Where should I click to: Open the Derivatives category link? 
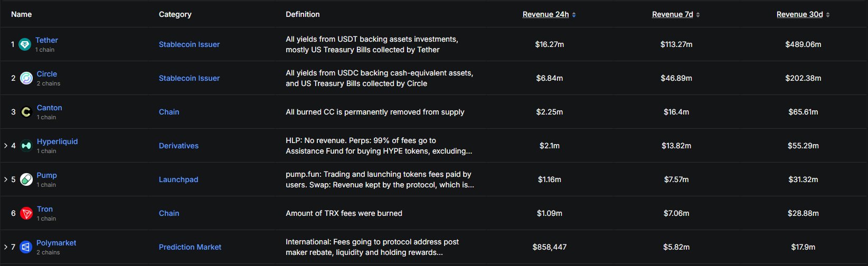point(178,146)
